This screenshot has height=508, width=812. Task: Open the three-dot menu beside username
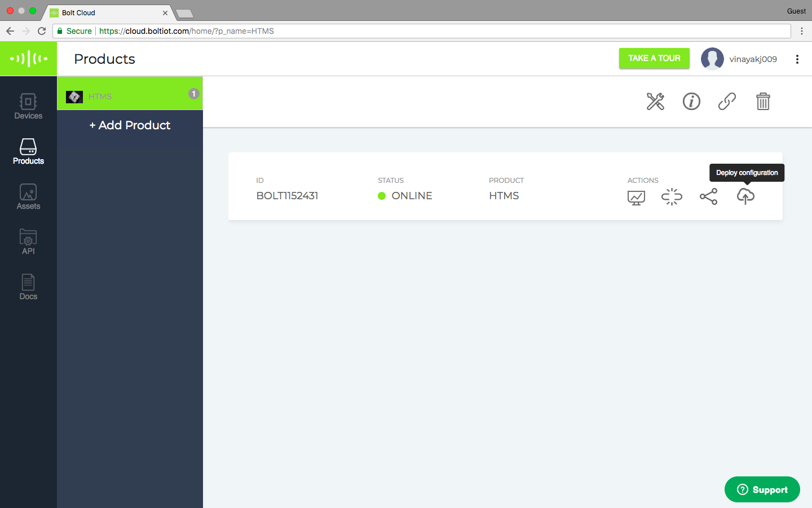[x=797, y=59]
